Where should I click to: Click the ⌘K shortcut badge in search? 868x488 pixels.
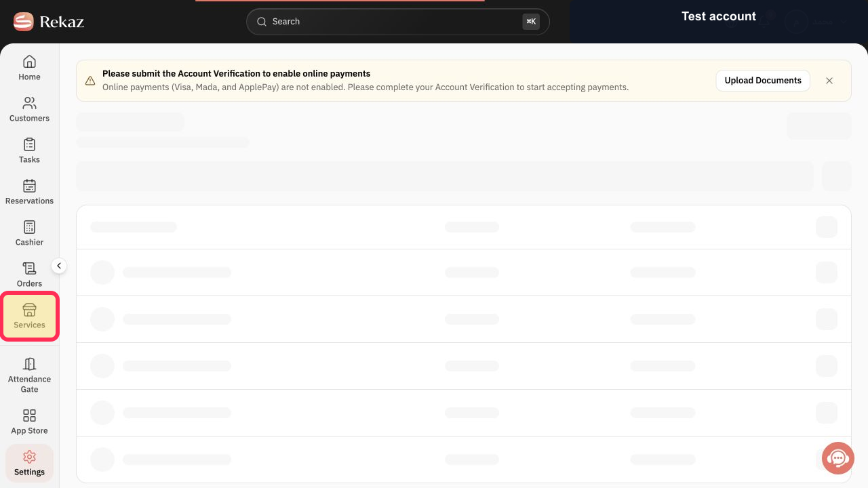531,22
